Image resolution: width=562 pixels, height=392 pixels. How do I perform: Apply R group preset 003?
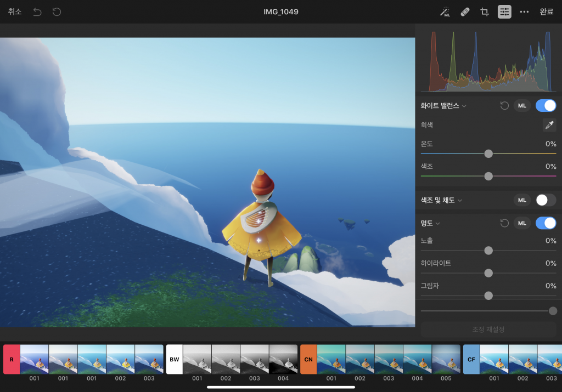(x=149, y=360)
